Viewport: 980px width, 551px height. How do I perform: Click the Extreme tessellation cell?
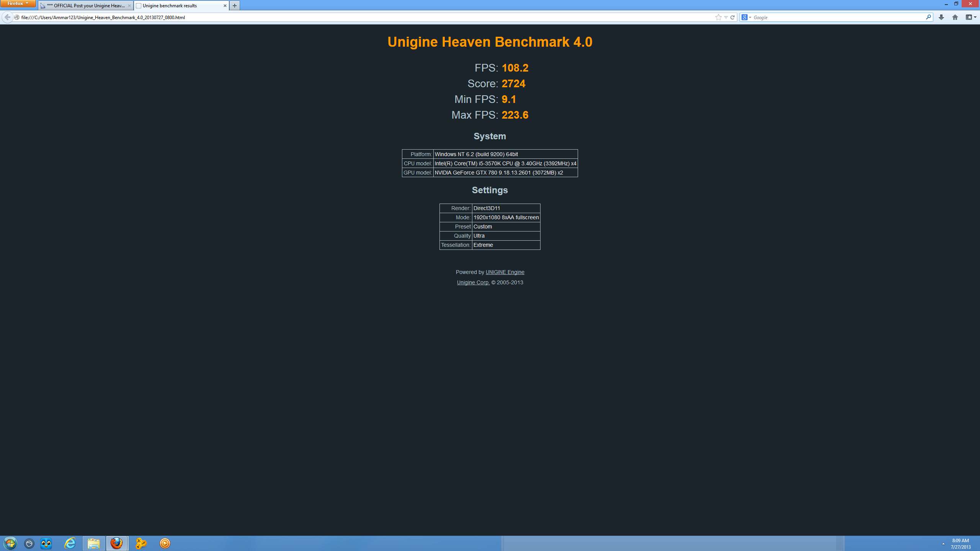[x=506, y=245]
